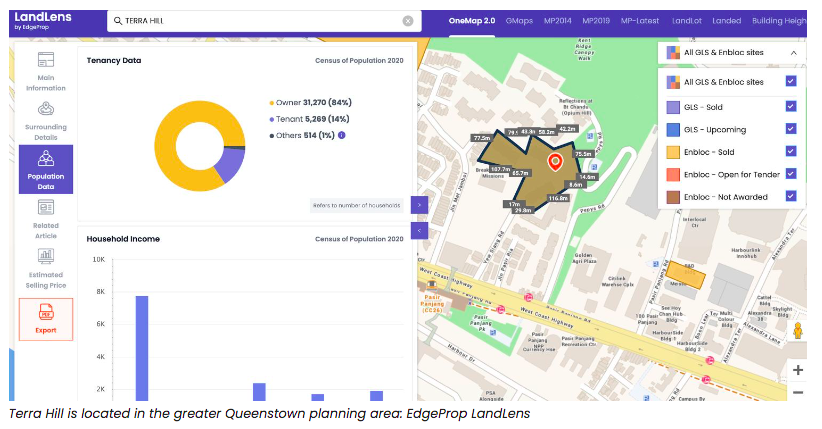Uncheck Enbloc - Open for Tender checkbox
The image size is (822, 429).
(791, 174)
